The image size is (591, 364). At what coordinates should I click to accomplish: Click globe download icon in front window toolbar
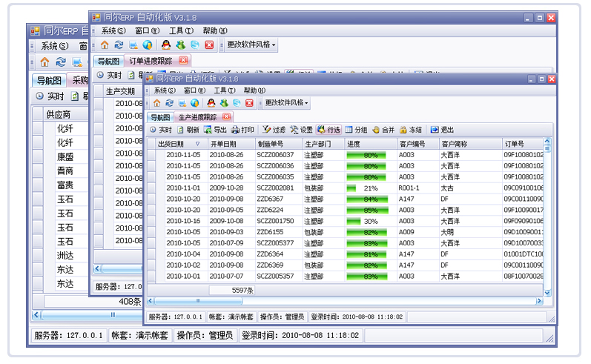coord(194,103)
